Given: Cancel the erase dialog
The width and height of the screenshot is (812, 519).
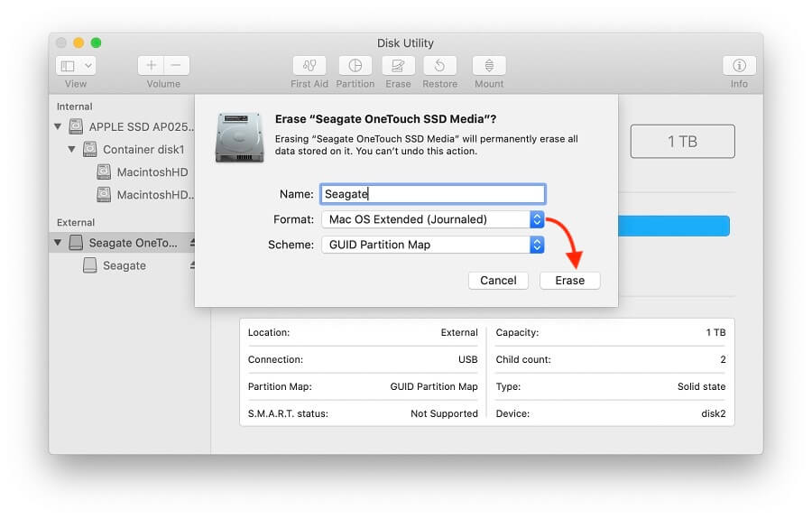Looking at the screenshot, I should [x=498, y=280].
